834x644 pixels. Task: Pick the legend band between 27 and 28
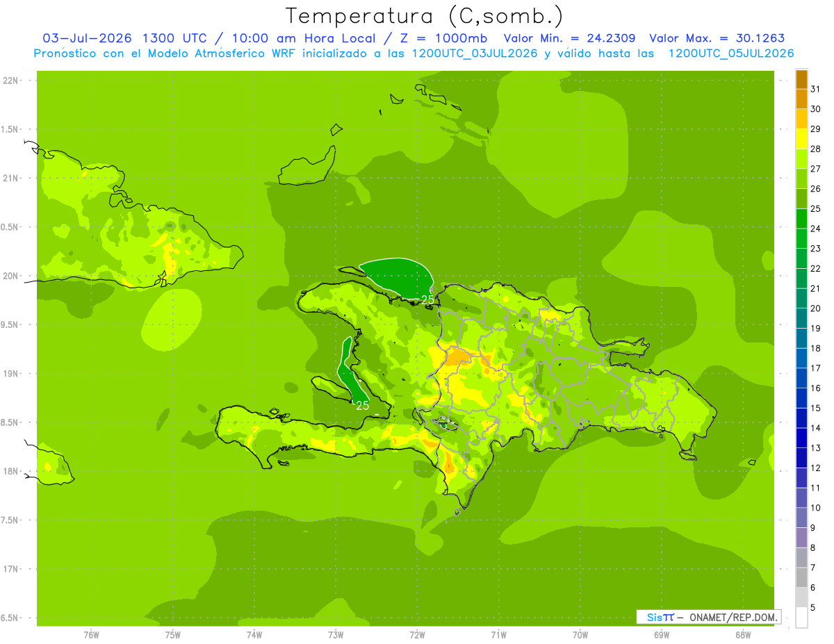pos(801,158)
